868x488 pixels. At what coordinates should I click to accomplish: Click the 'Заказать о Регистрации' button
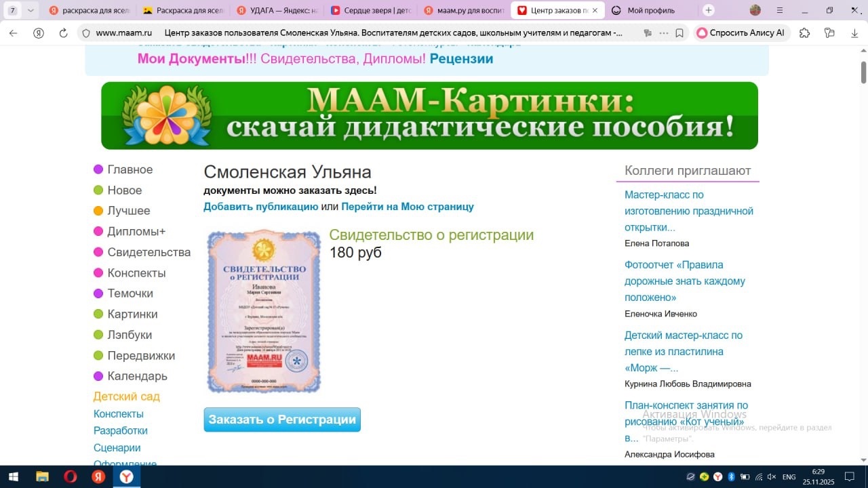point(282,420)
